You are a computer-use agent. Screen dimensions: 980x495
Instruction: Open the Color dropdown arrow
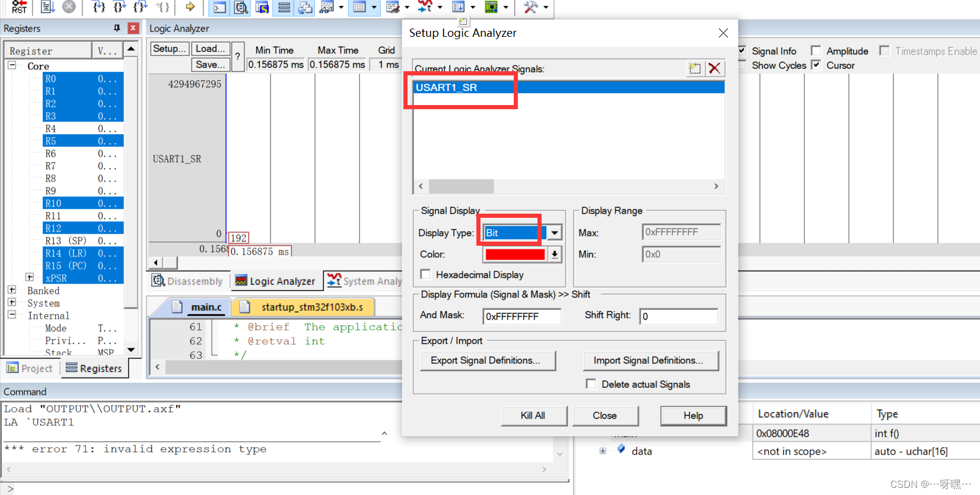(x=555, y=254)
